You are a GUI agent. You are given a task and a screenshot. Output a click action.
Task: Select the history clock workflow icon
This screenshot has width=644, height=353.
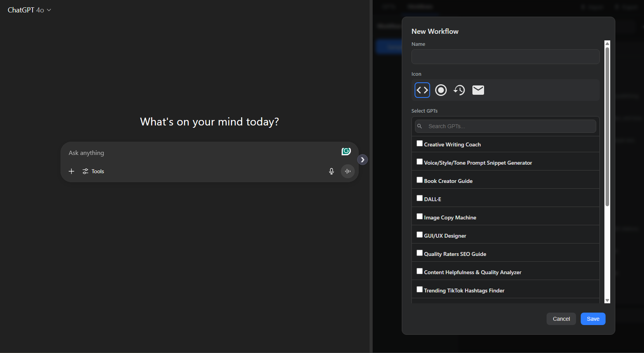460,90
